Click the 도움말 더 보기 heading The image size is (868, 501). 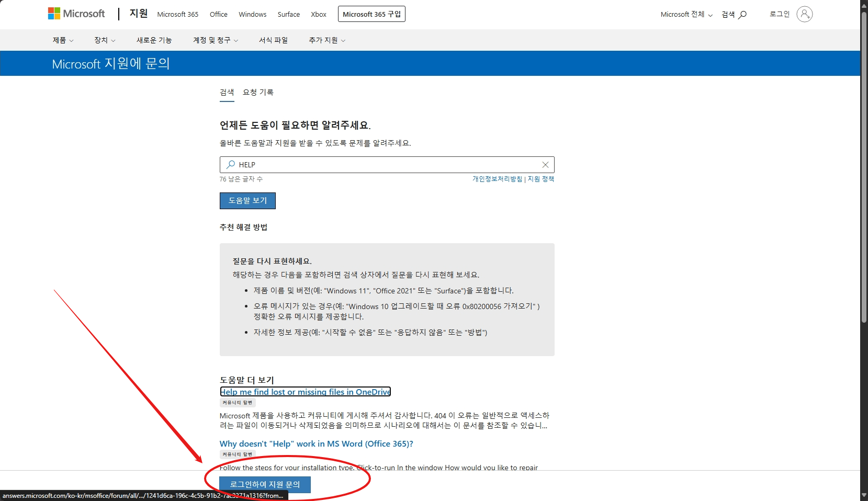[x=247, y=380]
